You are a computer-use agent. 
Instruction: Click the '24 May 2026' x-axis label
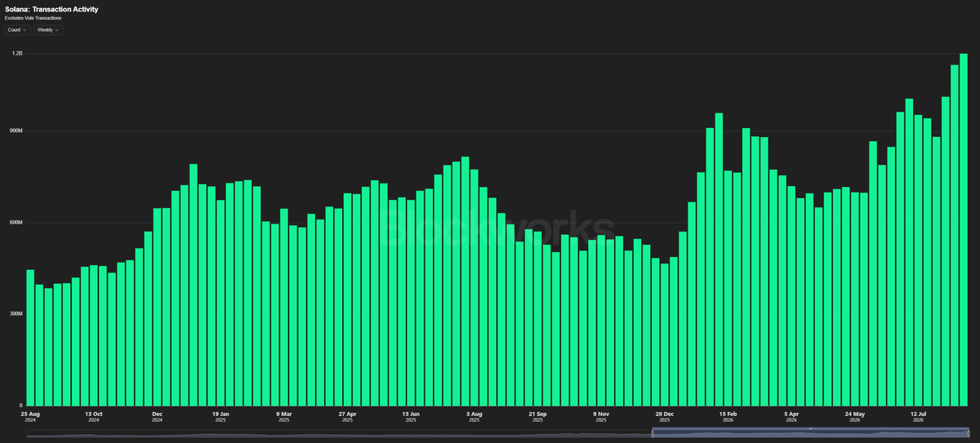pyautogui.click(x=855, y=416)
